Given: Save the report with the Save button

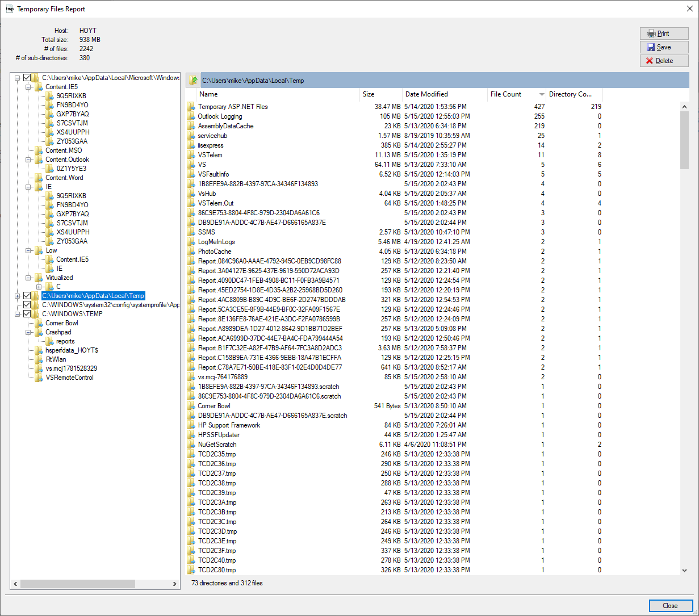Looking at the screenshot, I should point(664,47).
